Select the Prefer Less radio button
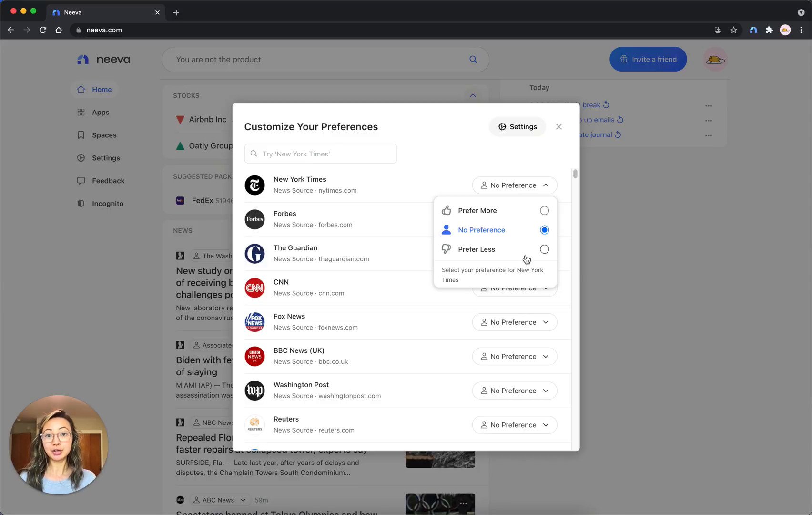Viewport: 812px width, 515px height. point(544,249)
